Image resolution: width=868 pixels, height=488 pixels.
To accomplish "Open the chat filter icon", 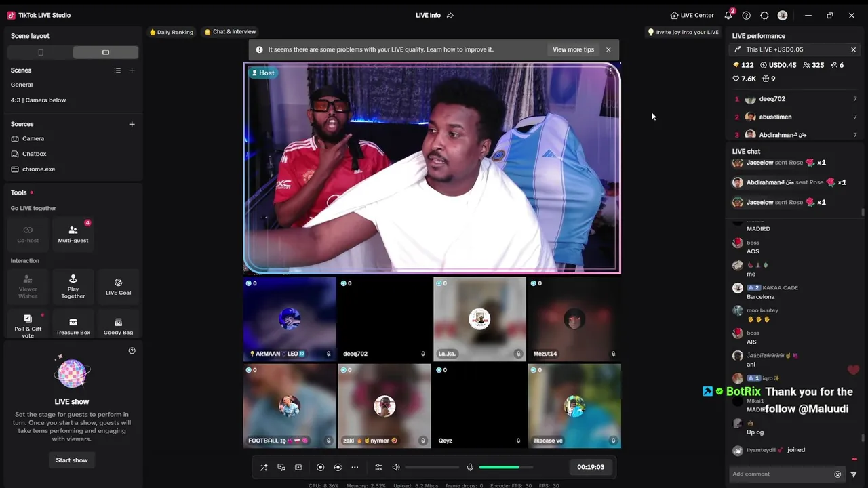I will tap(853, 474).
